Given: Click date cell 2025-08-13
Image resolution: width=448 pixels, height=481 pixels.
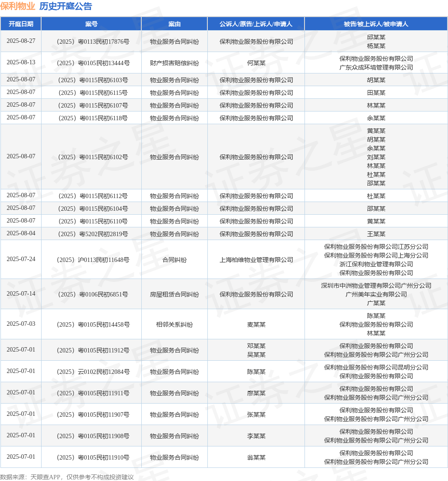Looking at the screenshot, I should 21,62.
